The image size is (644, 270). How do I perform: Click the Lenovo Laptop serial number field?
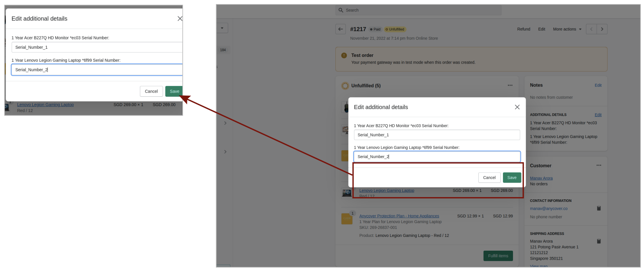(437, 157)
